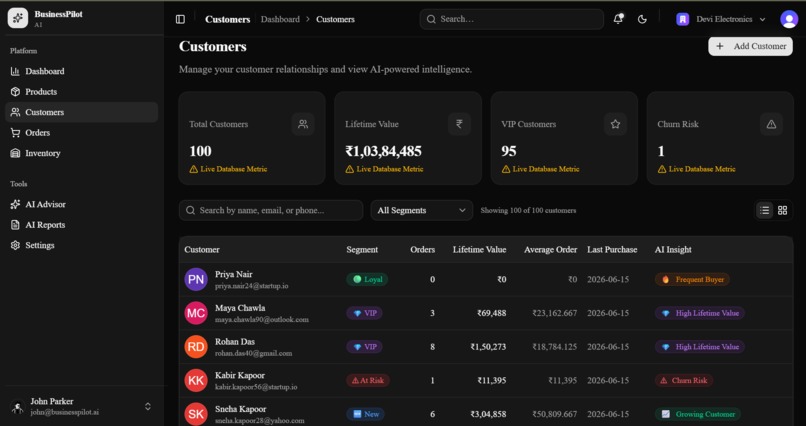806x426 pixels.
Task: Expand the John Parker account switcher
Action: pos(148,406)
